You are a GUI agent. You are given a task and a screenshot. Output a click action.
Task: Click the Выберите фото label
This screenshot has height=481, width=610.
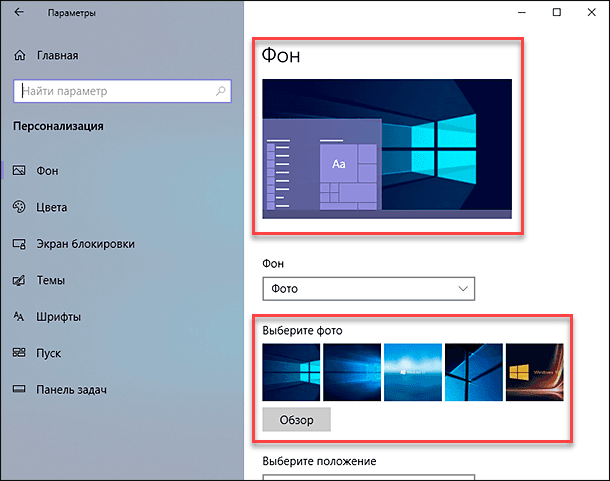(302, 330)
